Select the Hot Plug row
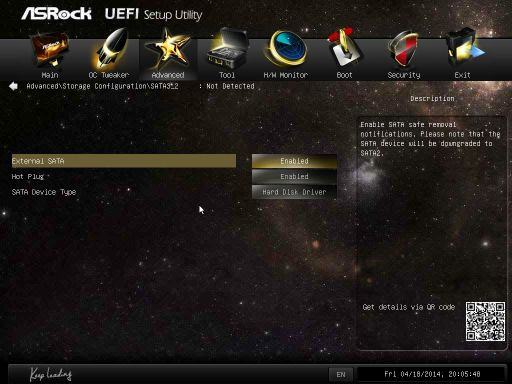Image resolution: width=512 pixels, height=384 pixels. click(x=124, y=177)
